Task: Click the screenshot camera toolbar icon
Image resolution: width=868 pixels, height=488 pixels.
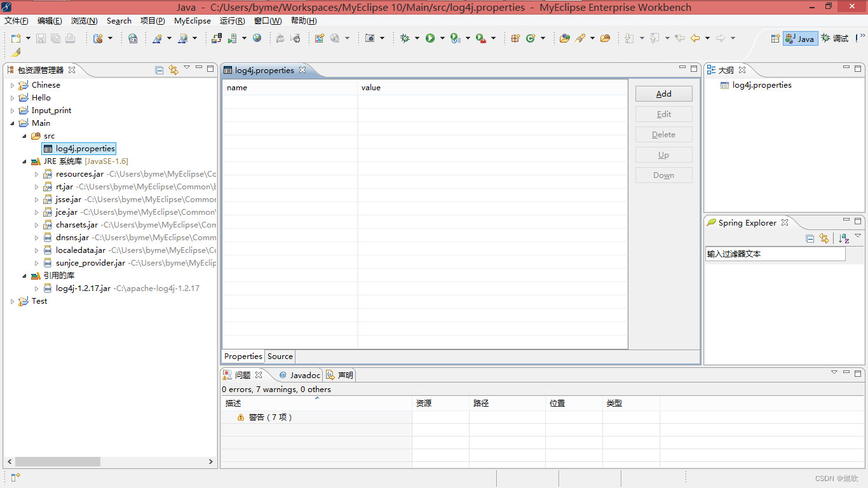Action: click(x=370, y=38)
